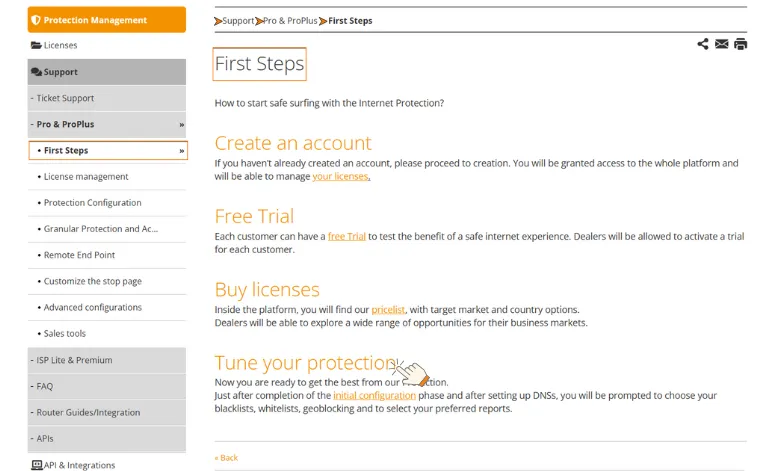Viewport: 772px width, 471px height.
Task: Open Sales tools sidebar item
Action: tap(107, 334)
